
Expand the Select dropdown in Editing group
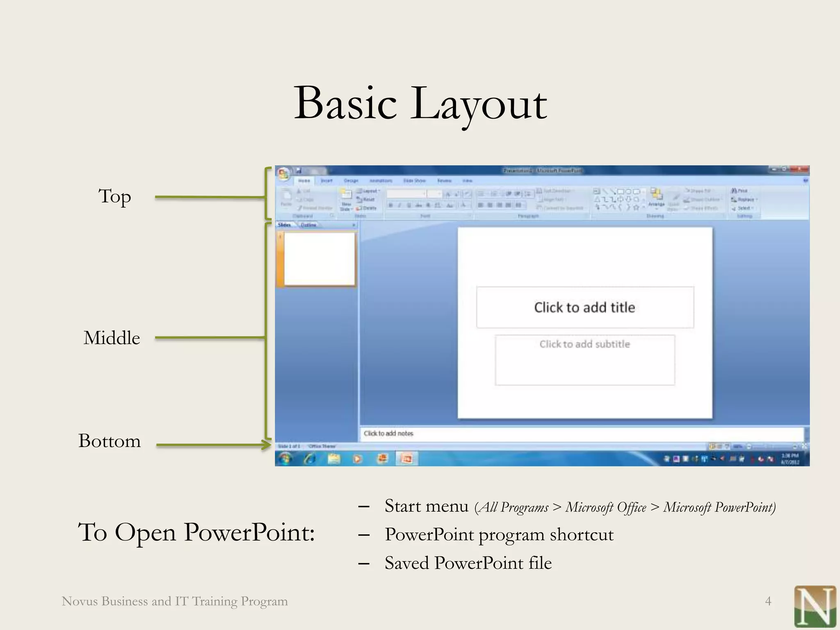coord(744,208)
